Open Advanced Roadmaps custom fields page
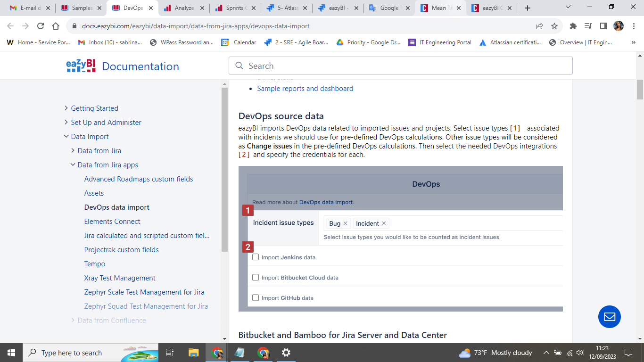The image size is (644, 362). point(139,179)
